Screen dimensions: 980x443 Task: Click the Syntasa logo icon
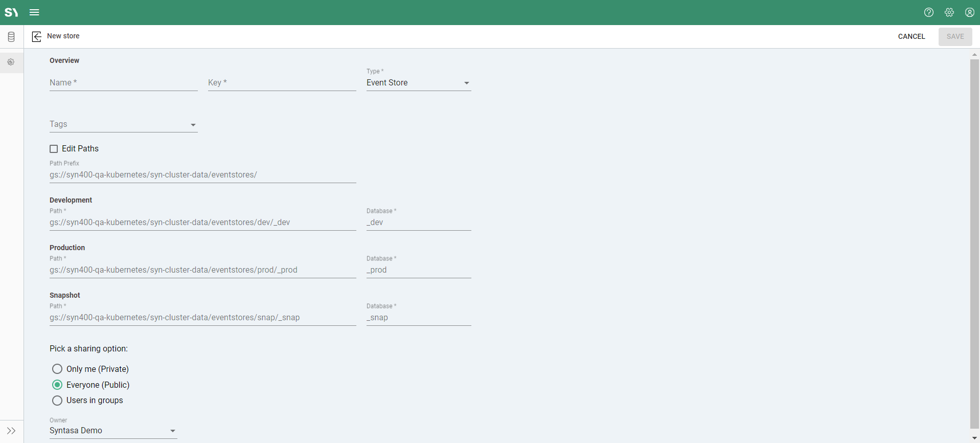(11, 12)
